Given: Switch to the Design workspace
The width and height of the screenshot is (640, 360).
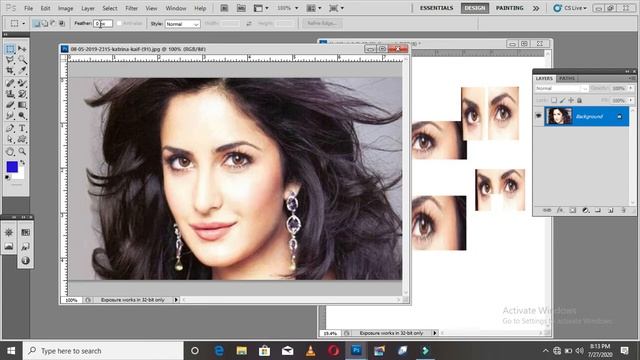Looking at the screenshot, I should coord(475,8).
